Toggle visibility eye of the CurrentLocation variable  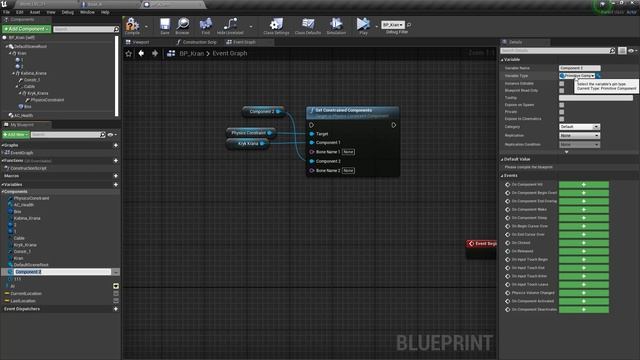116,293
